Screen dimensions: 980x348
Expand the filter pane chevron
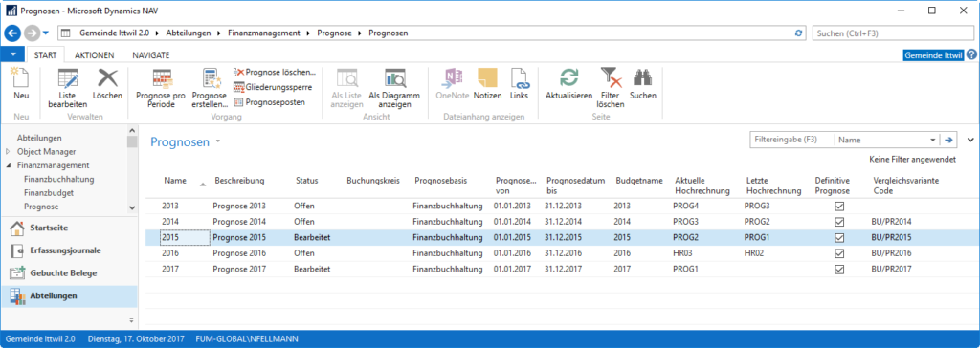(x=970, y=140)
